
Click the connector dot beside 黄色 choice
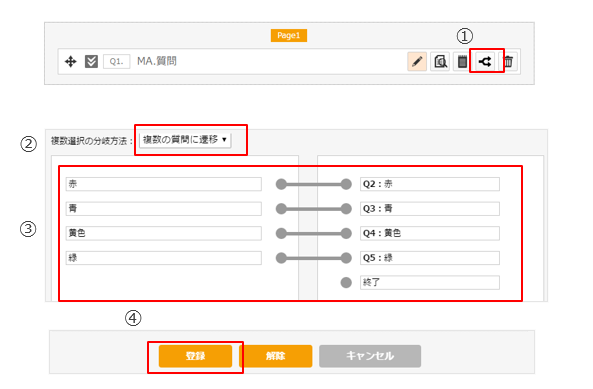coord(281,233)
